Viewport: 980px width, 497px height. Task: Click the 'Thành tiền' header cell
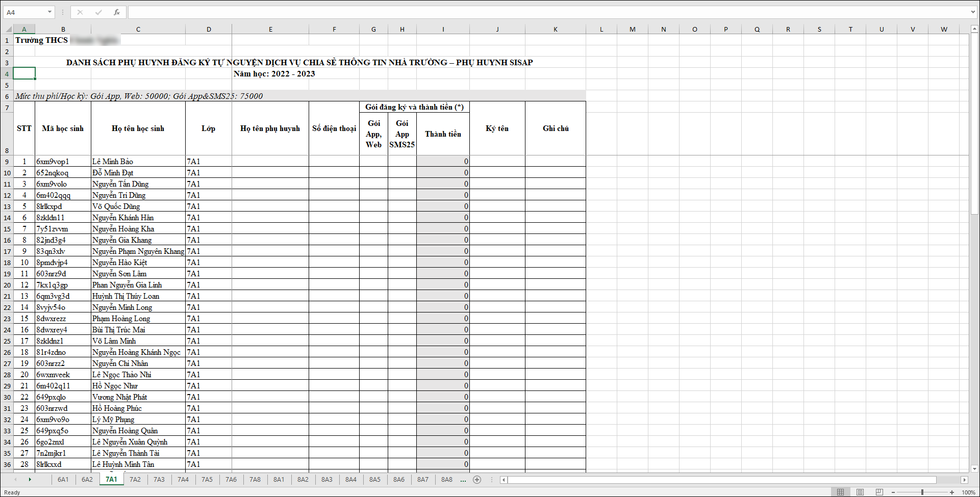pos(443,134)
